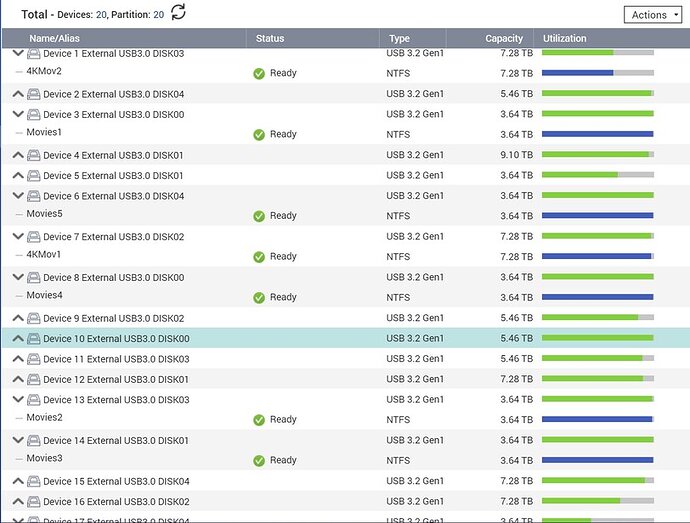Sort by the Status column header
690x523 pixels.
[312, 38]
